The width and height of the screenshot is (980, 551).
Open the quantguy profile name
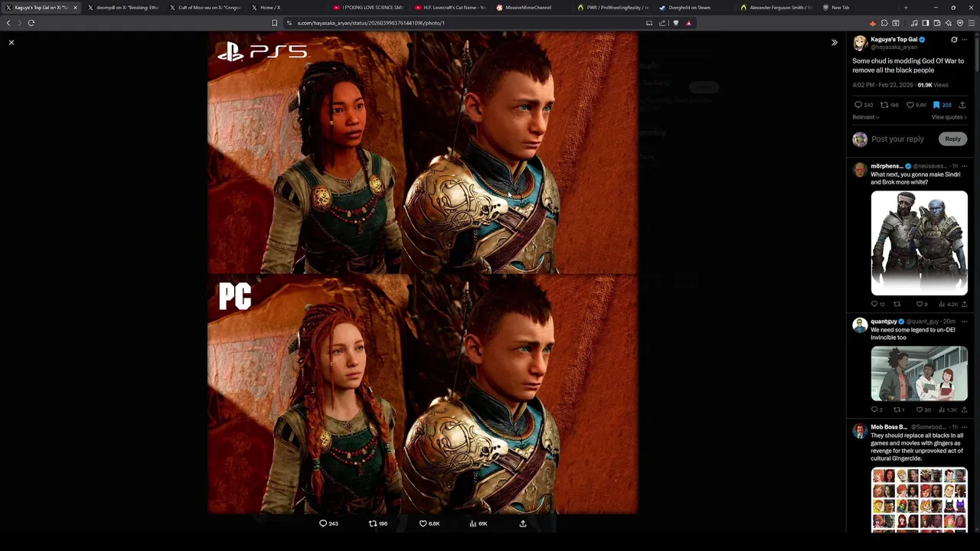click(x=884, y=321)
